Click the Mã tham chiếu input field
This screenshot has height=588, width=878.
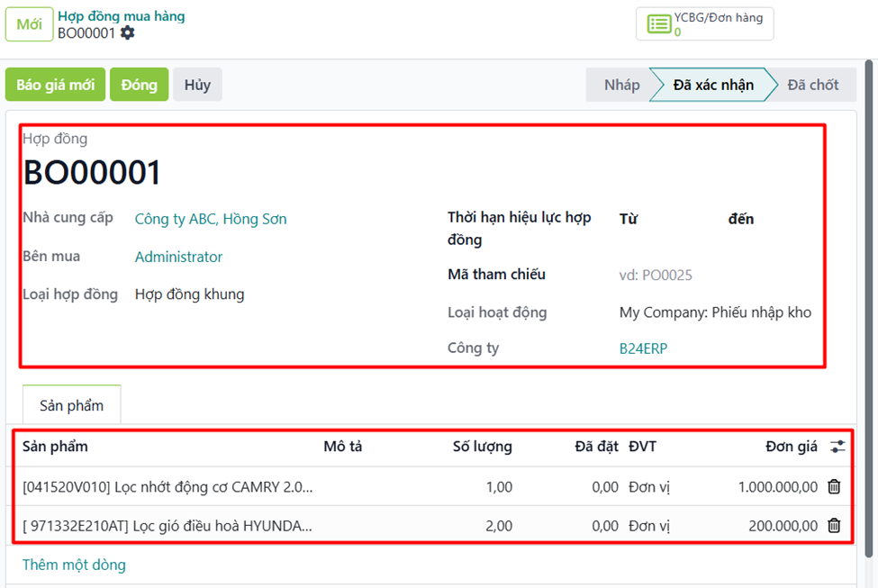click(x=711, y=276)
